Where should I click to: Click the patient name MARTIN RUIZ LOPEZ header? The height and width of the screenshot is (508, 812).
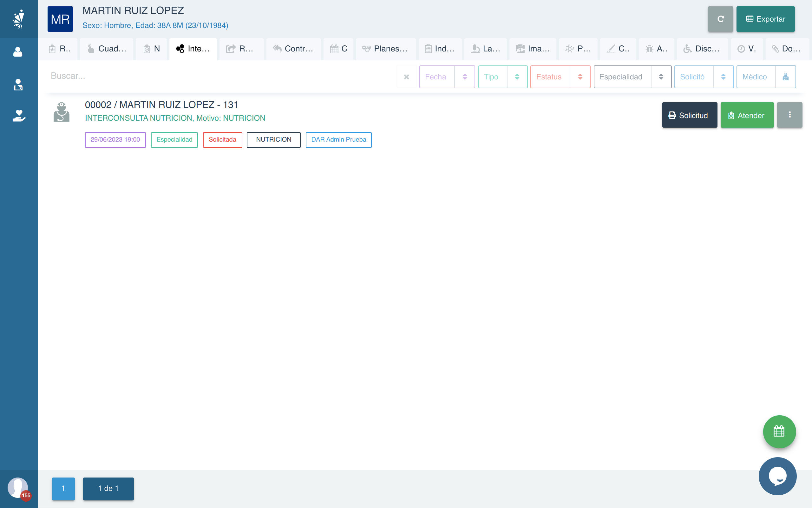click(x=133, y=10)
